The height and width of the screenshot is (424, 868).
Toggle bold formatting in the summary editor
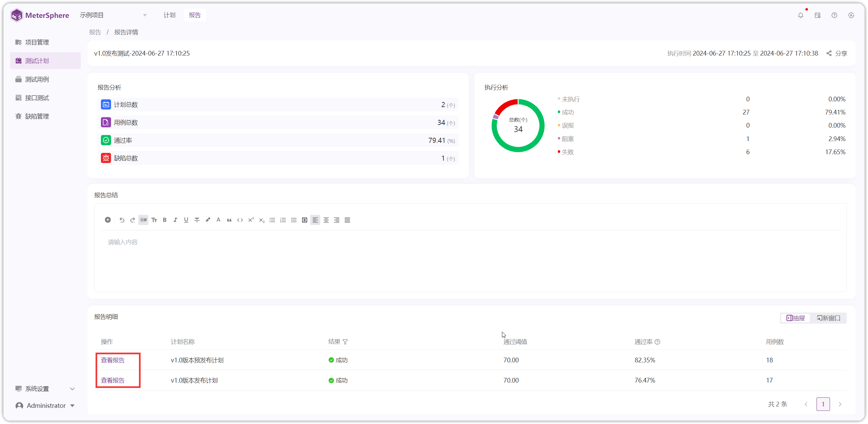165,220
